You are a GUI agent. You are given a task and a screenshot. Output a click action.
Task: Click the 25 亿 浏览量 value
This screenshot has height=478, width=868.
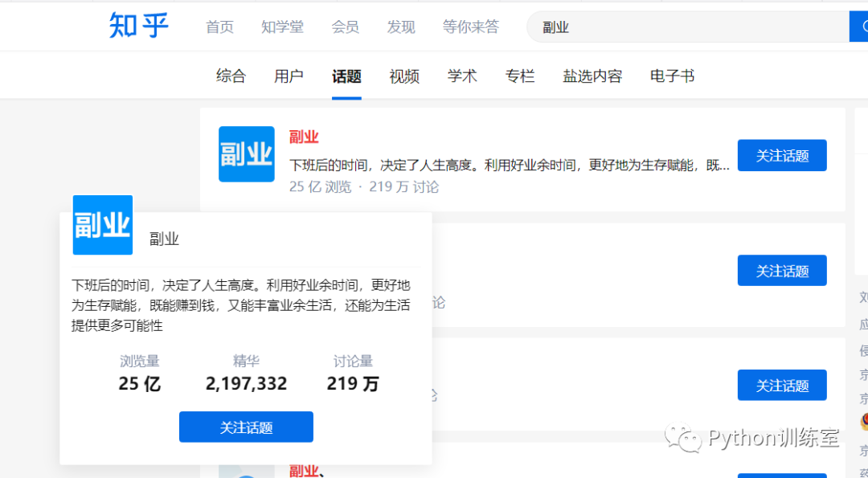pos(140,383)
